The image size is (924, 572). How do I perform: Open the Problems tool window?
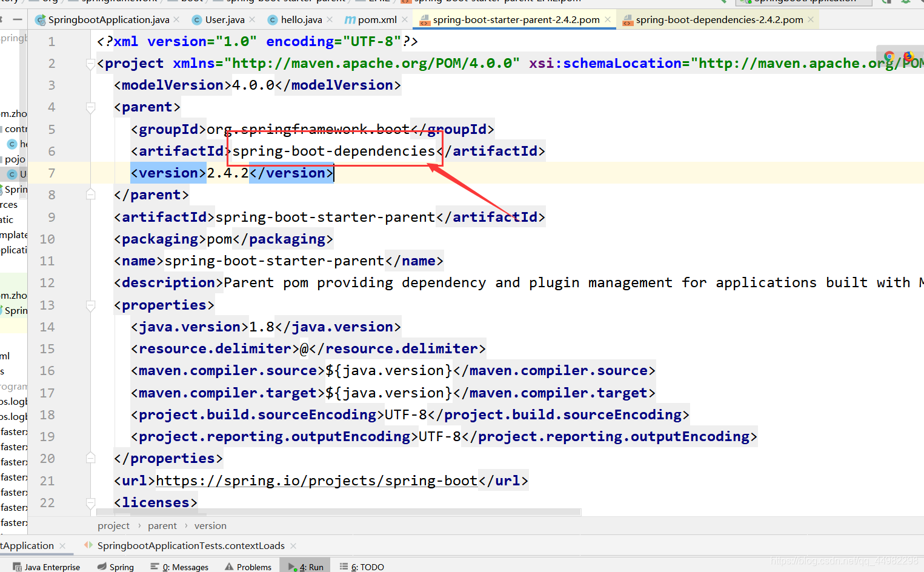[248, 567]
